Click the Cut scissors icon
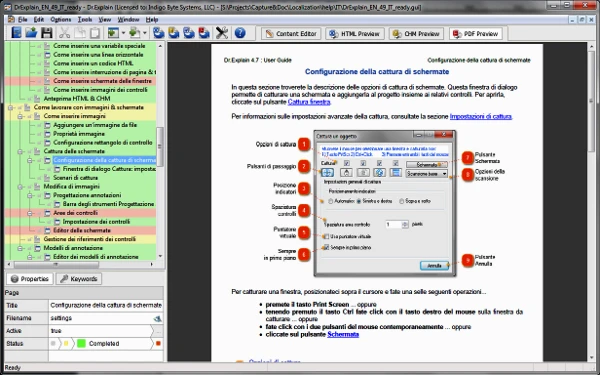Screen dimensions: 600x375 [x=64, y=33]
